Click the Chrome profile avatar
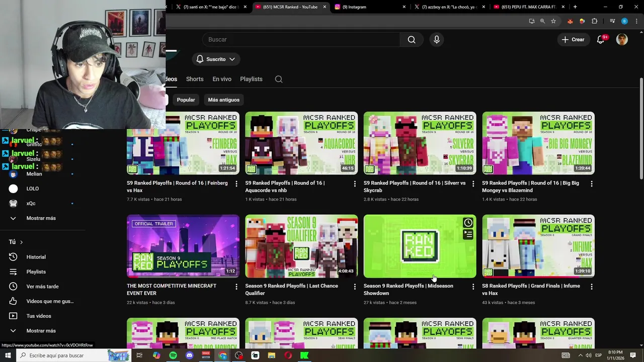644x362 pixels. coord(624,21)
